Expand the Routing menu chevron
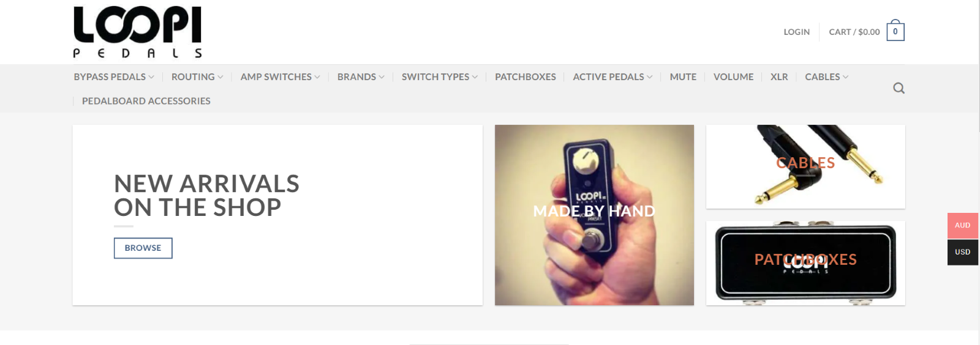This screenshot has height=345, width=980. 221,77
